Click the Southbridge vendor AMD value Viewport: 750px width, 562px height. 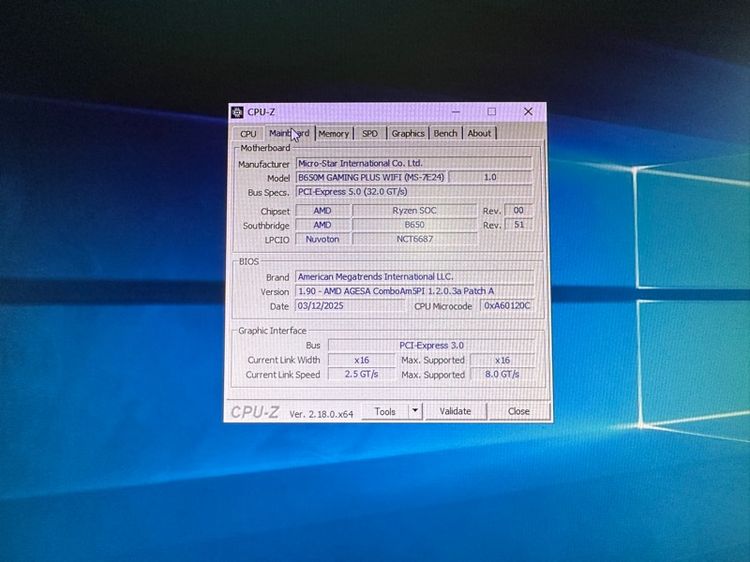(x=322, y=225)
